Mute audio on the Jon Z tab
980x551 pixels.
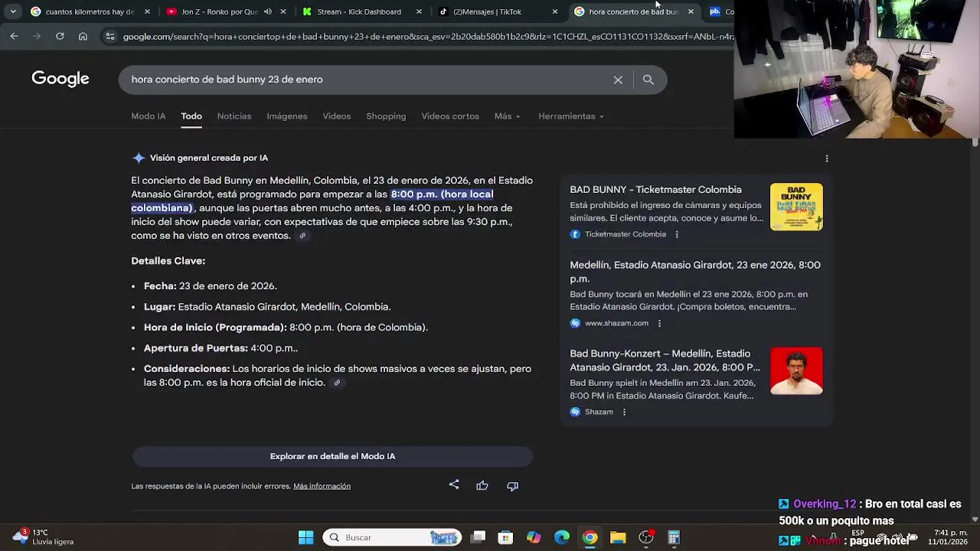(x=268, y=11)
